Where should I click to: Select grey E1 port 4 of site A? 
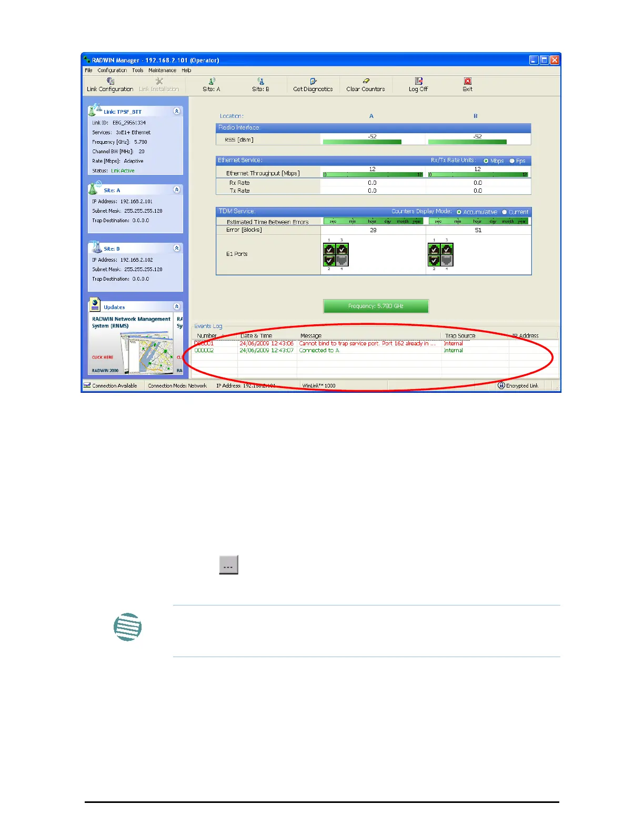(342, 260)
